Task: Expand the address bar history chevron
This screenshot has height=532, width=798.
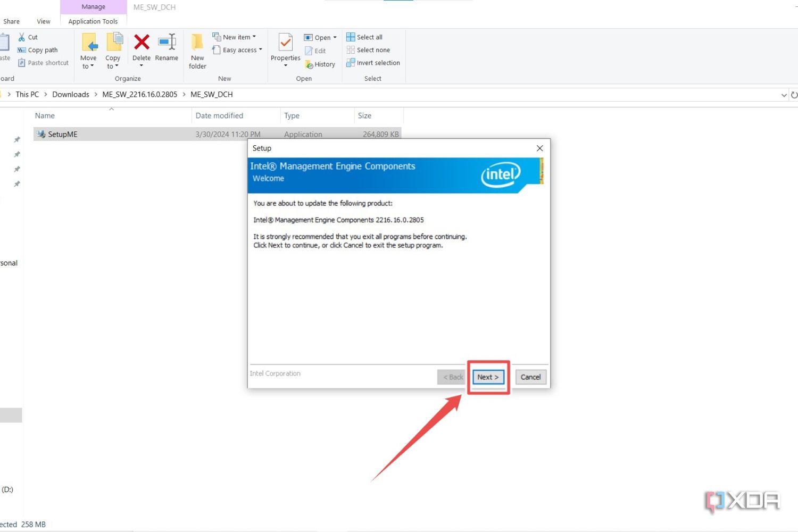Action: pyautogui.click(x=784, y=95)
